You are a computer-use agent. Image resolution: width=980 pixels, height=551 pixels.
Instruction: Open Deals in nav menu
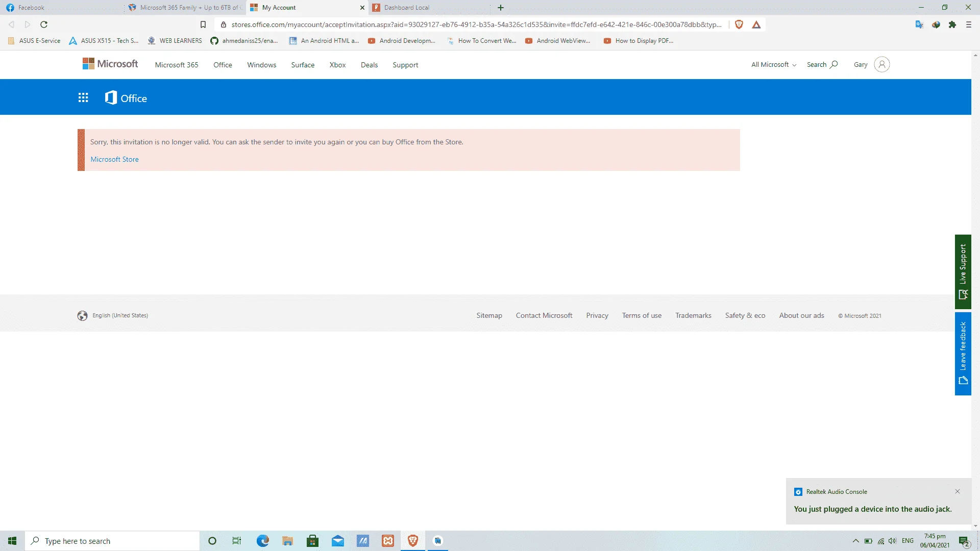(x=369, y=65)
